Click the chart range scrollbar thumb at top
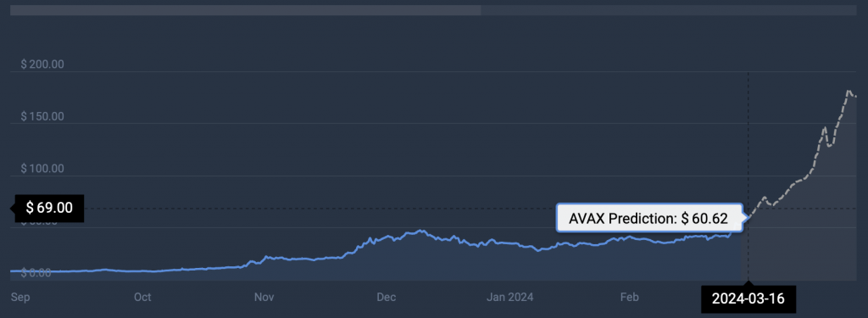The image size is (868, 318). click(245, 10)
